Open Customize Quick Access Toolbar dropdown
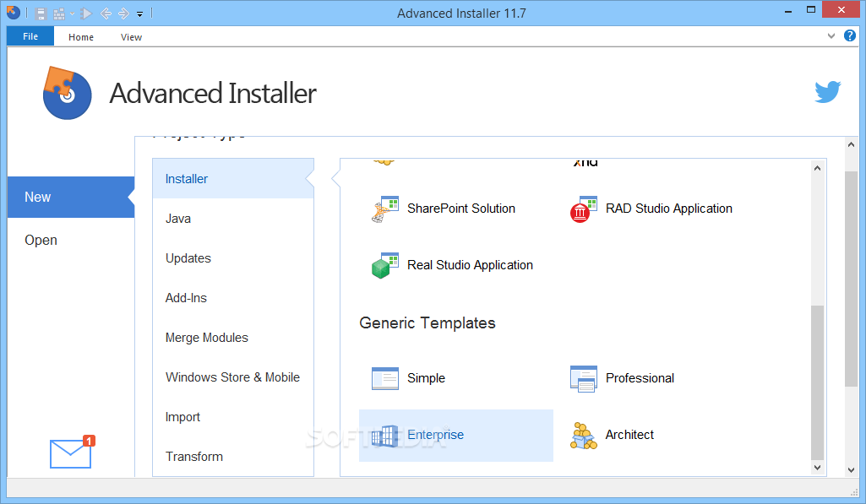The image size is (866, 504). coord(139,14)
